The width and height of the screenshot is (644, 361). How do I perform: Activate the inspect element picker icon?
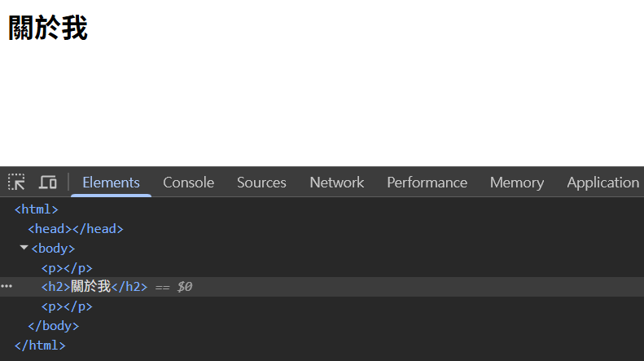pyautogui.click(x=16, y=182)
